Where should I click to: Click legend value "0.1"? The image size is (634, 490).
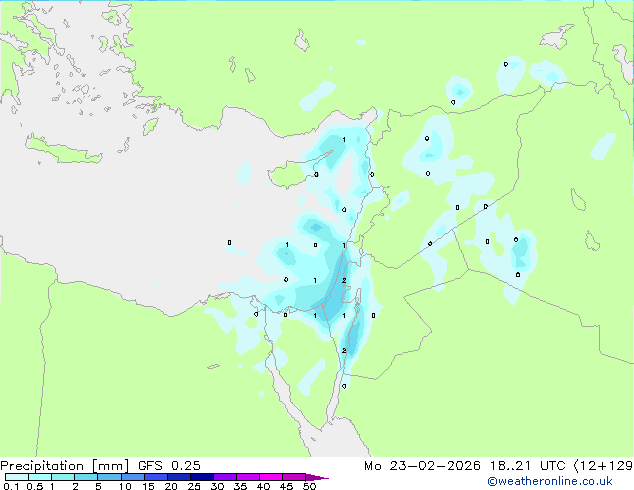coord(11,486)
